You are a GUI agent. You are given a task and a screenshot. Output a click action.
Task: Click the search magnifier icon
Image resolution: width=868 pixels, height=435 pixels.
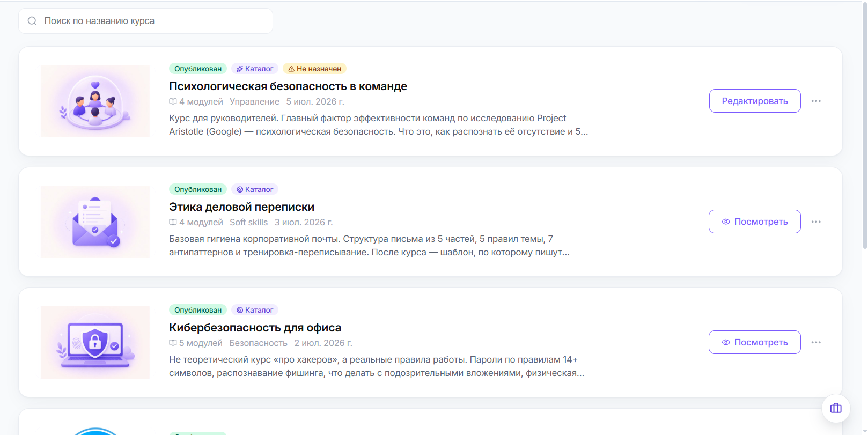[x=32, y=21]
